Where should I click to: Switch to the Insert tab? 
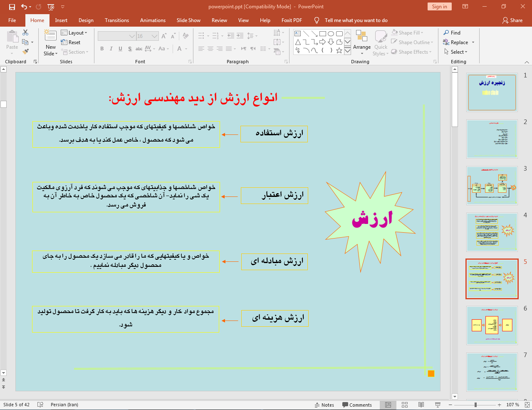coord(61,20)
